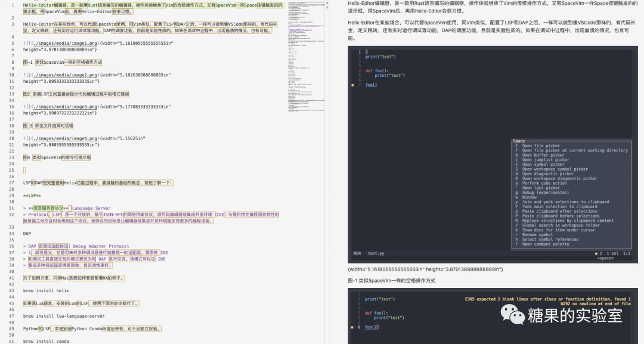This screenshot has height=344, width=644.
Task: Place cursor on 'brew install conda' line
Action: pyautogui.click(x=46, y=341)
